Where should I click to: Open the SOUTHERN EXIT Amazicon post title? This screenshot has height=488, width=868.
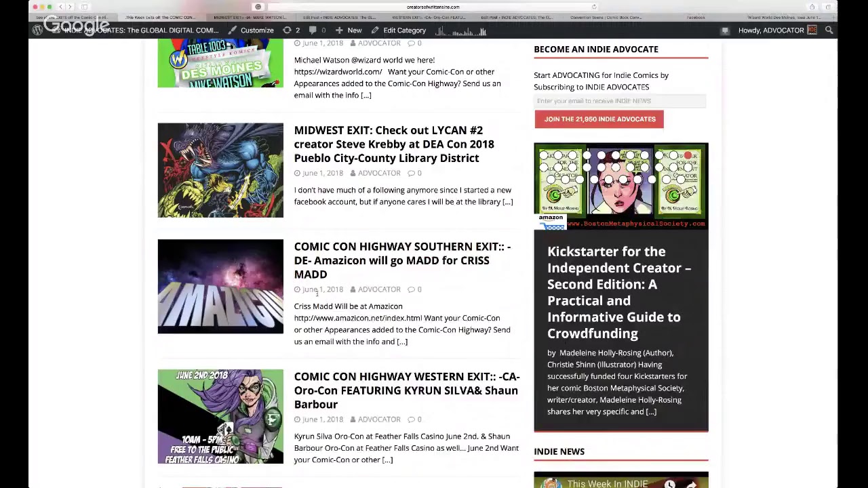[402, 260]
